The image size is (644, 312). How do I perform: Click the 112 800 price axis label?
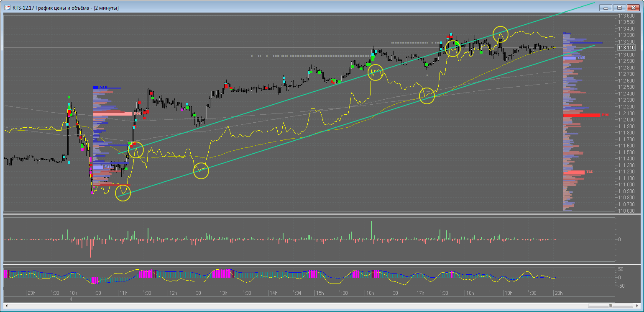tap(626, 67)
